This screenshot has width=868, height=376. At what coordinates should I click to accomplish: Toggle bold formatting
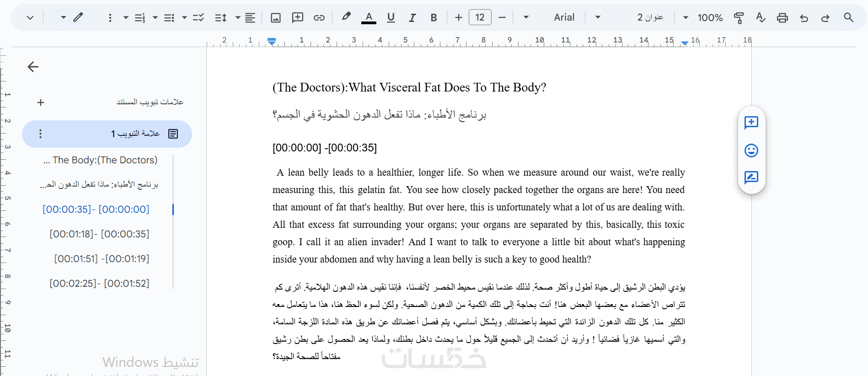click(434, 18)
